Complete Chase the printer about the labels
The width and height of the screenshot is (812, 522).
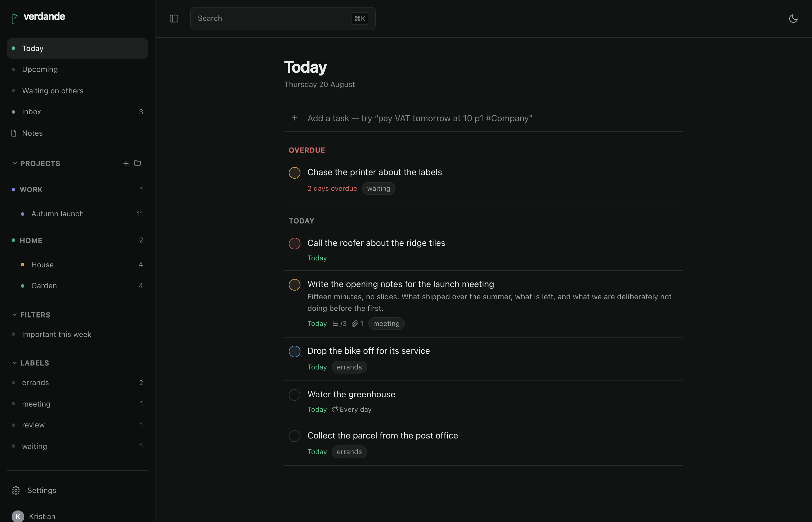(295, 173)
